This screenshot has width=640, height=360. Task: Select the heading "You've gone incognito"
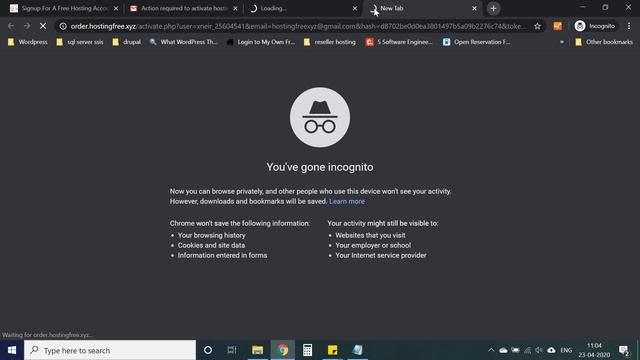(320, 167)
